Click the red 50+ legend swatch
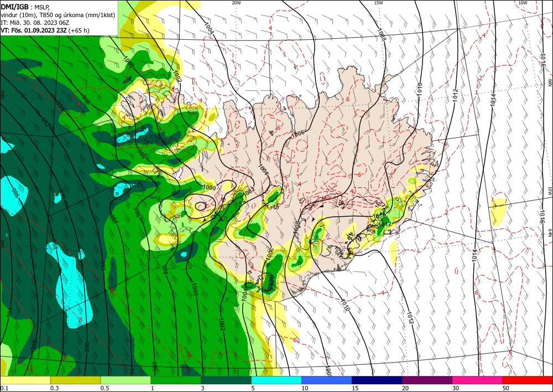This screenshot has height=392, width=553. pos(528,380)
